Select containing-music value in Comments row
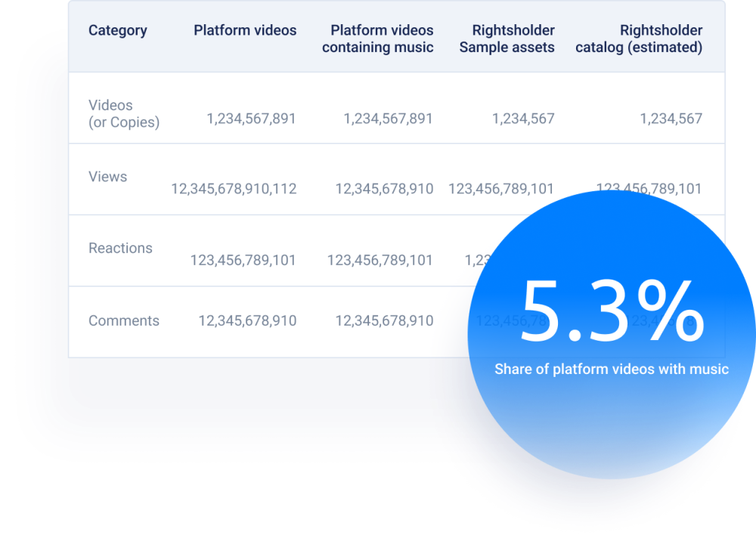Image resolution: width=756 pixels, height=541 pixels. coord(384,321)
